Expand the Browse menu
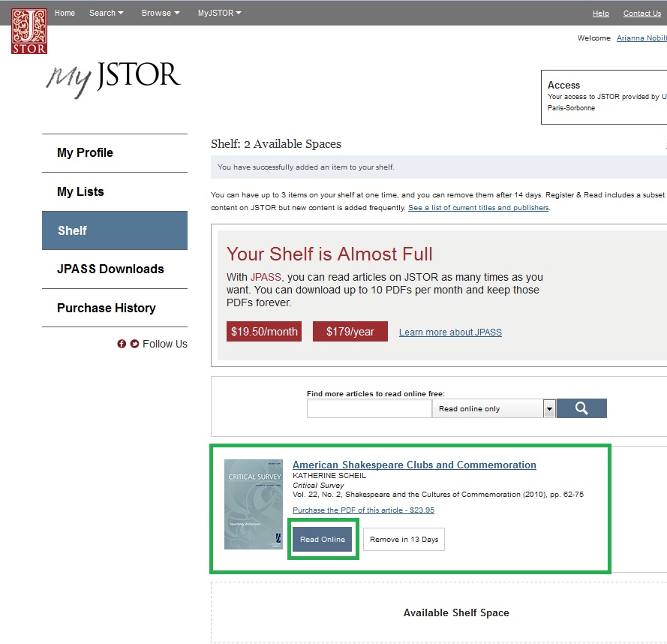Image resolution: width=667 pixels, height=644 pixels. tap(161, 13)
